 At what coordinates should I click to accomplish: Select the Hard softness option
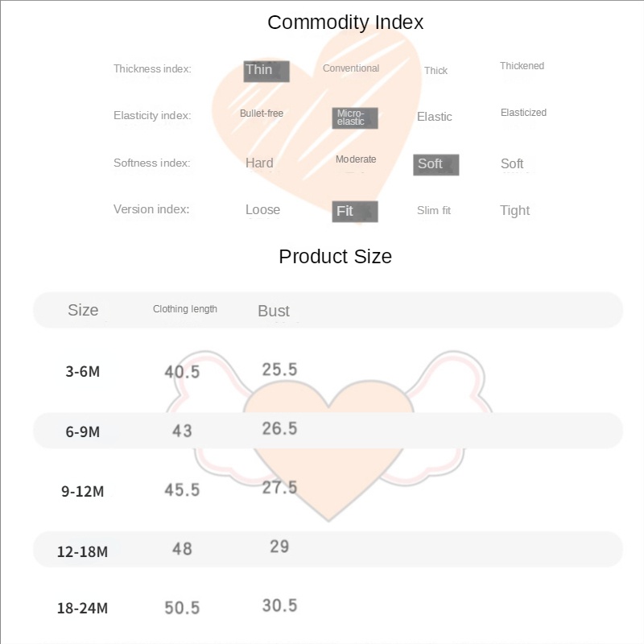[x=259, y=163]
